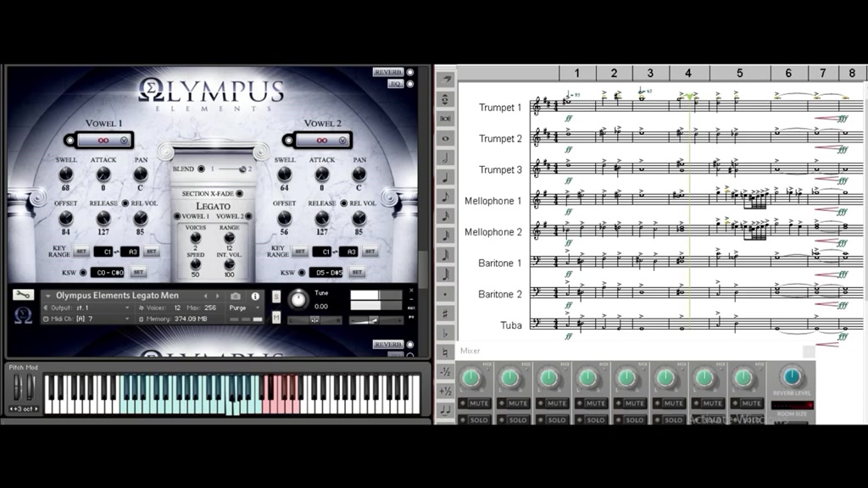Take a snapshot with the camera icon
This screenshot has width=868, height=488.
point(236,296)
